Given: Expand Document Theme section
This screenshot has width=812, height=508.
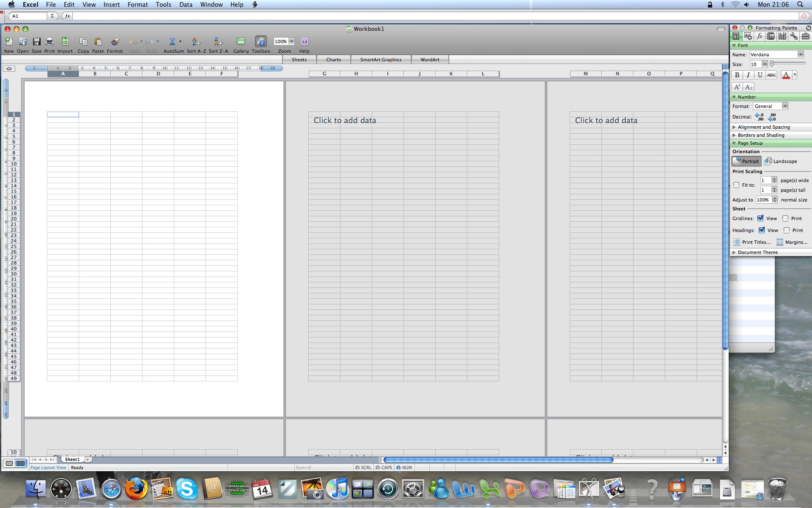Looking at the screenshot, I should point(734,252).
